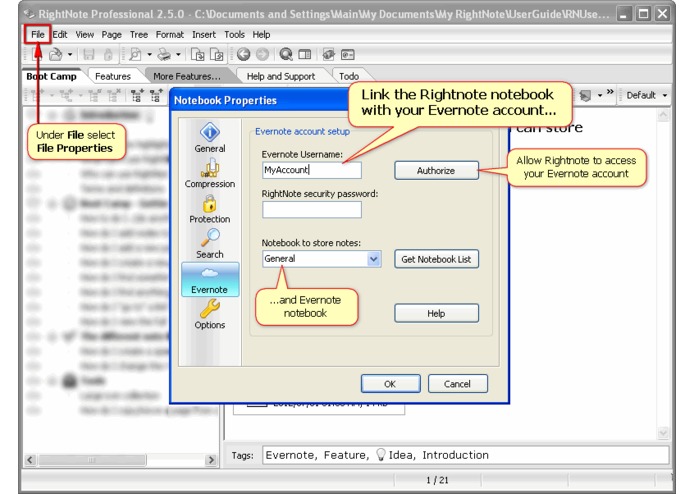Confirm the dialog with OK
Image resolution: width=695 pixels, height=494 pixels.
pyautogui.click(x=390, y=384)
